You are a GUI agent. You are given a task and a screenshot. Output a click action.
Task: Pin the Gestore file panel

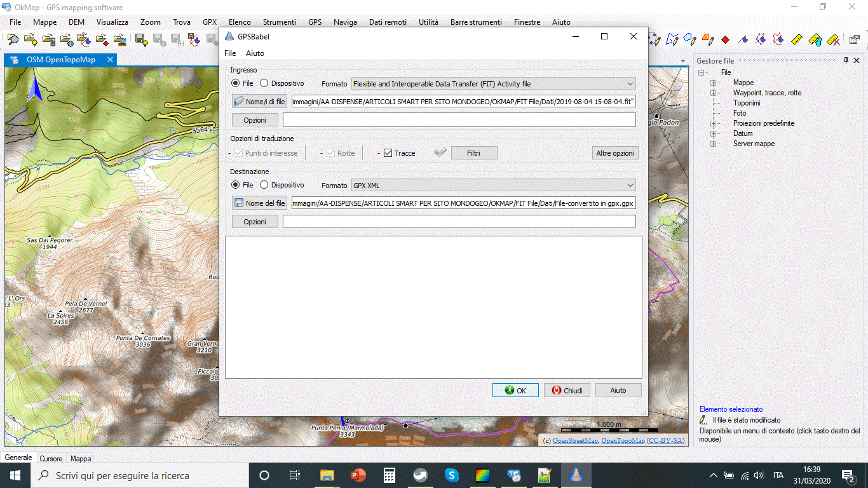846,60
